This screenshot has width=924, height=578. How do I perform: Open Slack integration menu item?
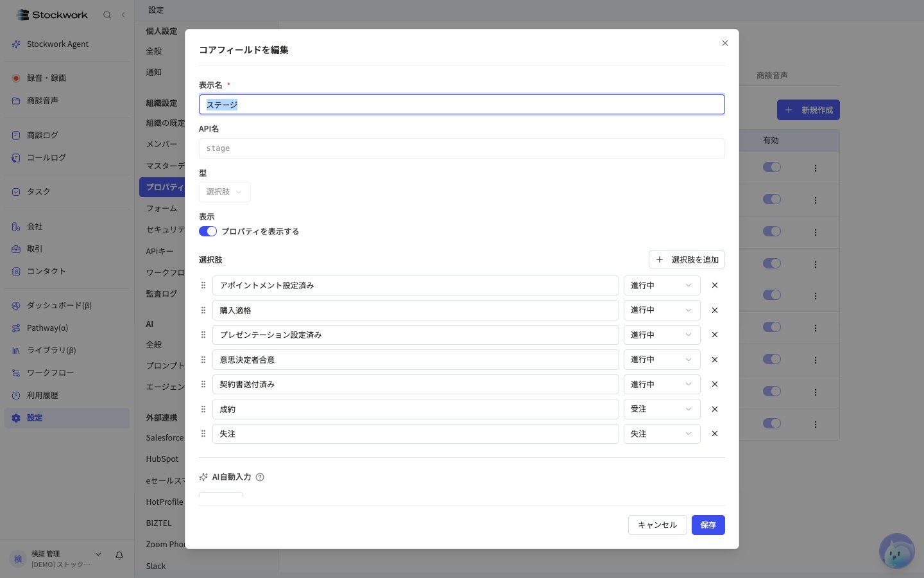(x=156, y=566)
